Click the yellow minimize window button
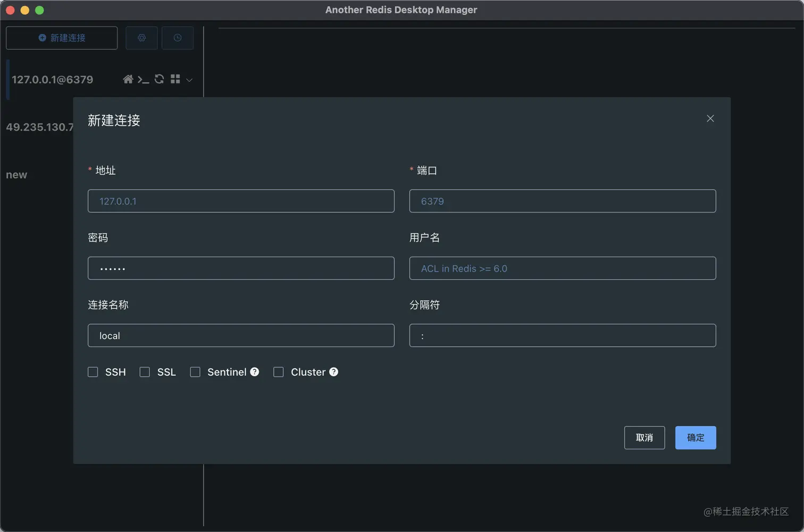 pyautogui.click(x=24, y=10)
